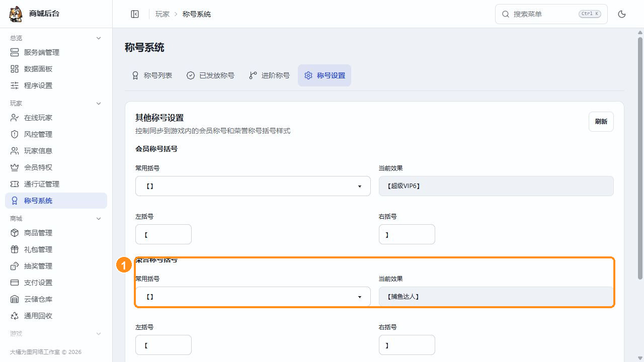Screen dimensions: 644x362
Task: Click the 玩家 breadcrumb link
Action: [x=163, y=14]
